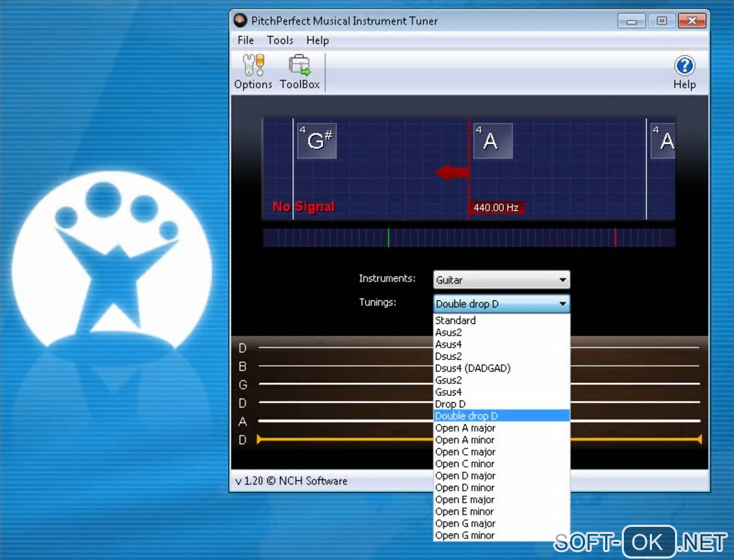Choose Open C major tuning
The width and height of the screenshot is (734, 560).
pos(502,452)
